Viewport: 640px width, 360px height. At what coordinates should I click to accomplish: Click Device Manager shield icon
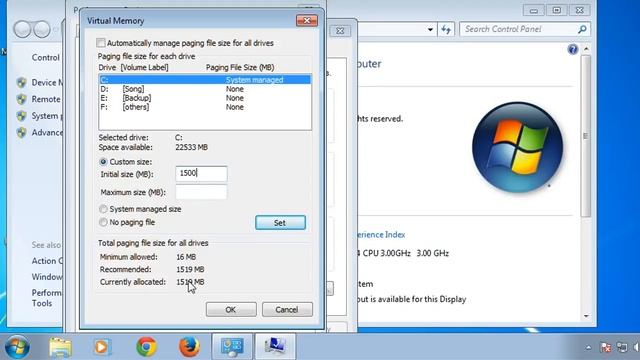tap(22, 82)
